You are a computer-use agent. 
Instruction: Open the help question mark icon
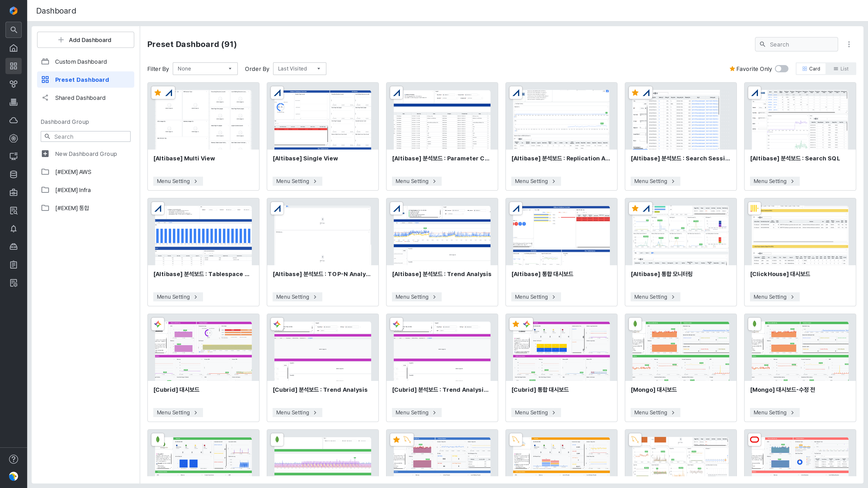pyautogui.click(x=14, y=459)
